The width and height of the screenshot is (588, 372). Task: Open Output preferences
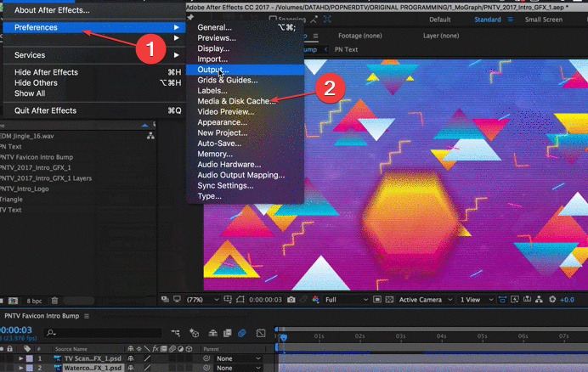tap(245, 70)
